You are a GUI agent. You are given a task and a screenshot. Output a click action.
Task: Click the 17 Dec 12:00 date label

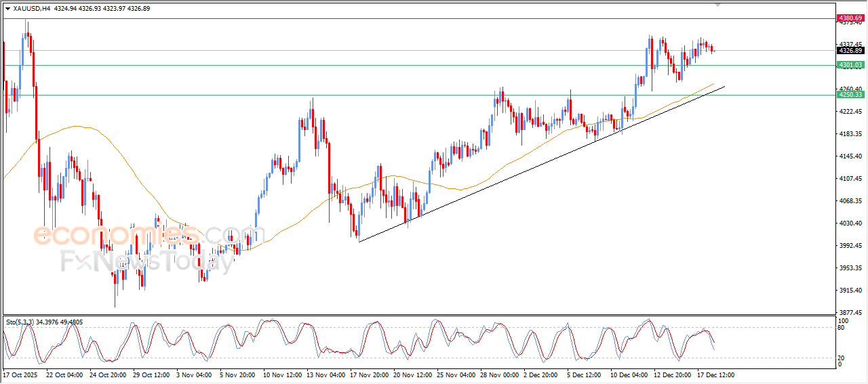click(715, 375)
